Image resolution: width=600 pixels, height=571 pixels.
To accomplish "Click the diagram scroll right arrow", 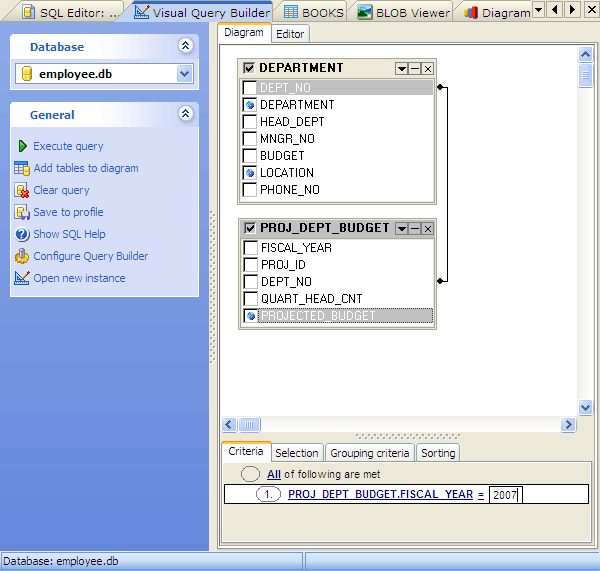I will pyautogui.click(x=568, y=424).
